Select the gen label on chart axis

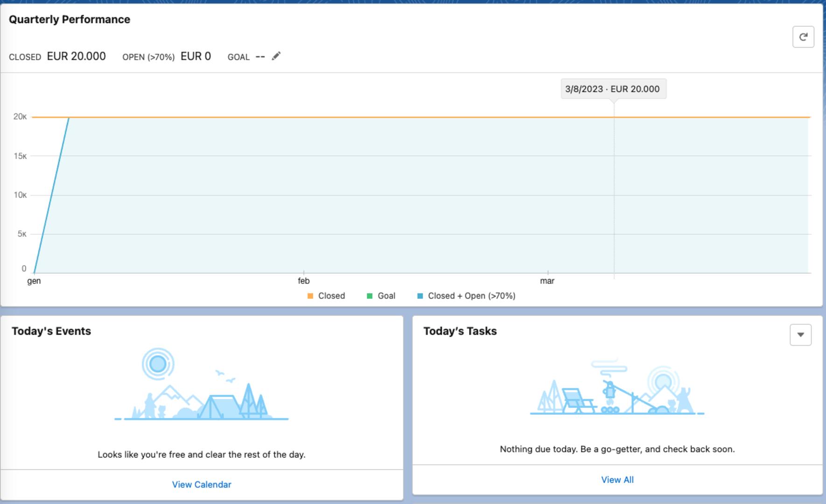34,281
